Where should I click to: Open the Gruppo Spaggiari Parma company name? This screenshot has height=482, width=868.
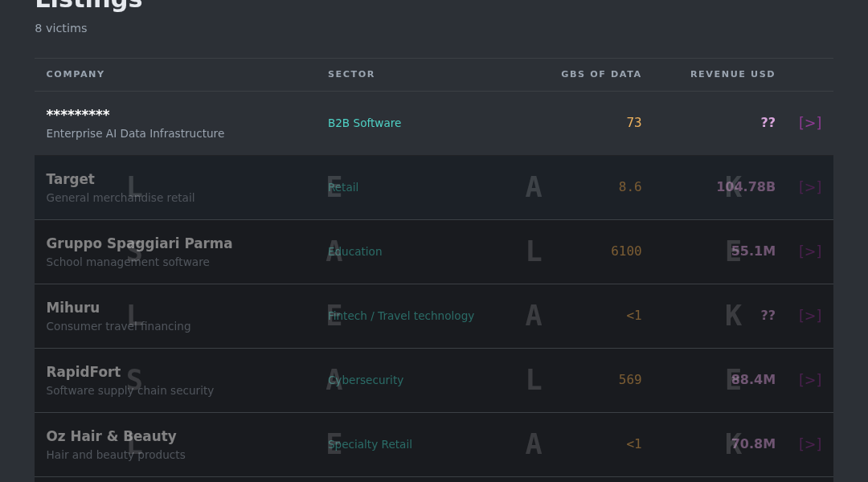140,243
